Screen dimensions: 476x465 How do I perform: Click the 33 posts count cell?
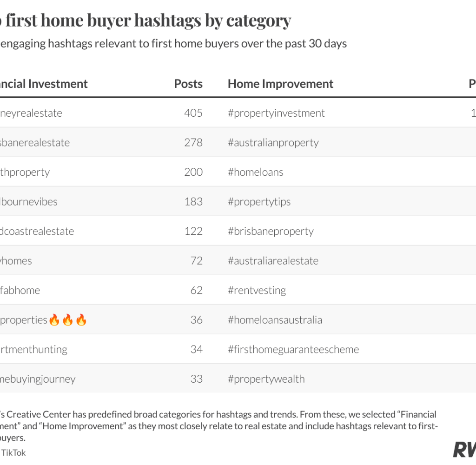point(197,379)
